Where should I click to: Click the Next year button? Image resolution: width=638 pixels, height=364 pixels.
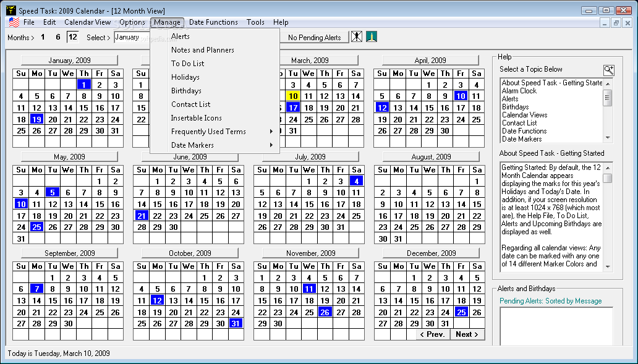tap(467, 334)
